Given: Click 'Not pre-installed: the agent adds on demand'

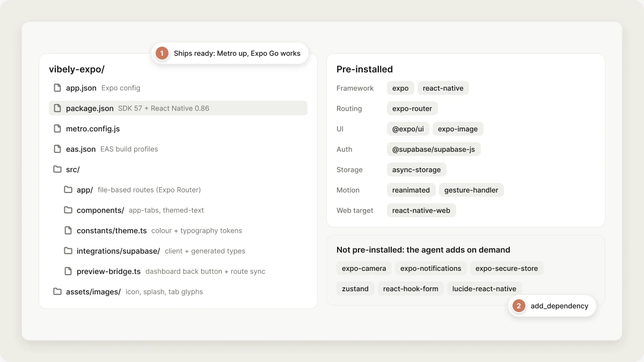Looking at the screenshot, I should point(423,250).
